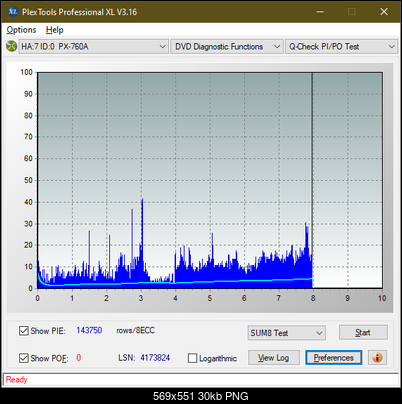Click the PIE count value 143750
This screenshot has width=402, height=404.
[89, 330]
